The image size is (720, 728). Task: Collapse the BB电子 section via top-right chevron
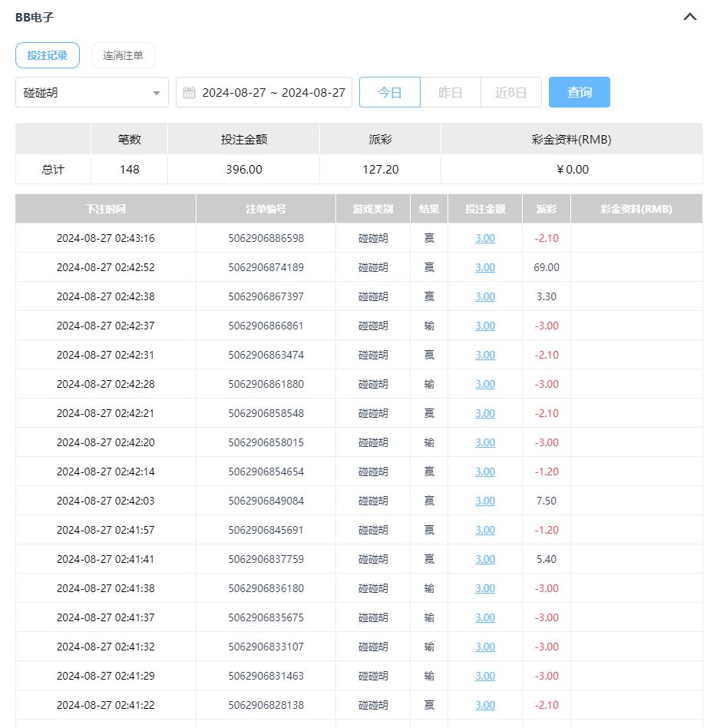tap(689, 16)
